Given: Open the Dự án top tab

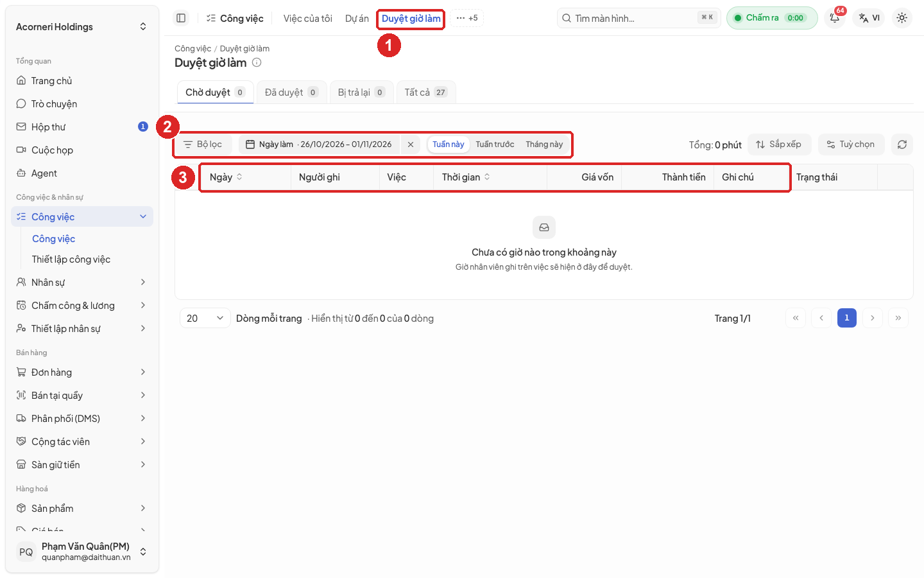Looking at the screenshot, I should (x=357, y=19).
